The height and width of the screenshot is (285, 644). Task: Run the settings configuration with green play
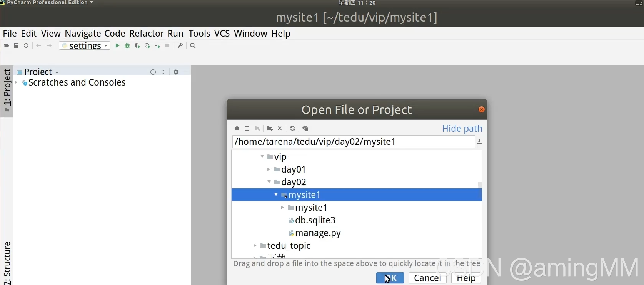(x=117, y=45)
